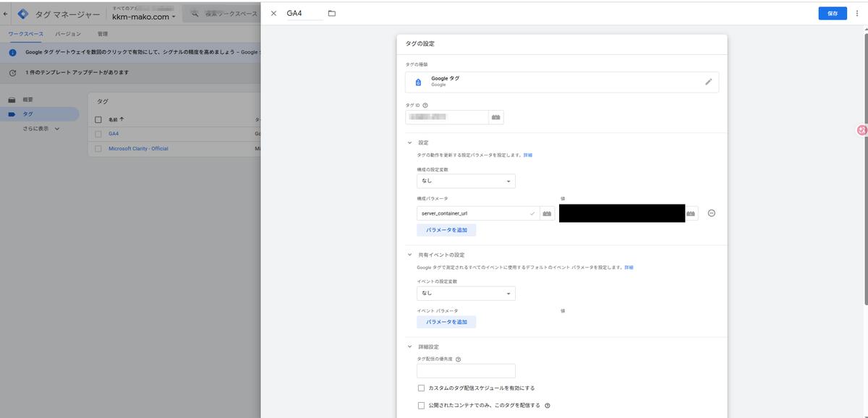Open help icon beside タグ配信の優先度
The image size is (868, 418).
click(459, 359)
